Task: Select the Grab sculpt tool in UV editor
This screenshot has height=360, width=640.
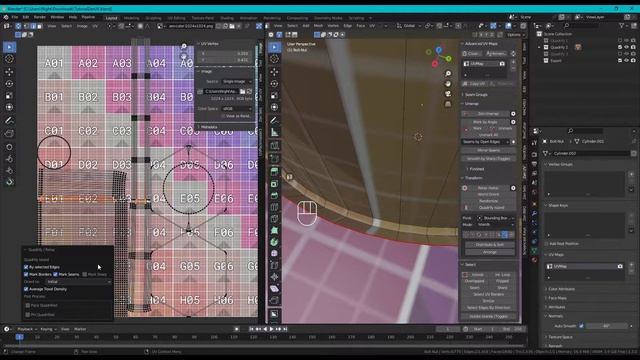Action: pos(9,147)
